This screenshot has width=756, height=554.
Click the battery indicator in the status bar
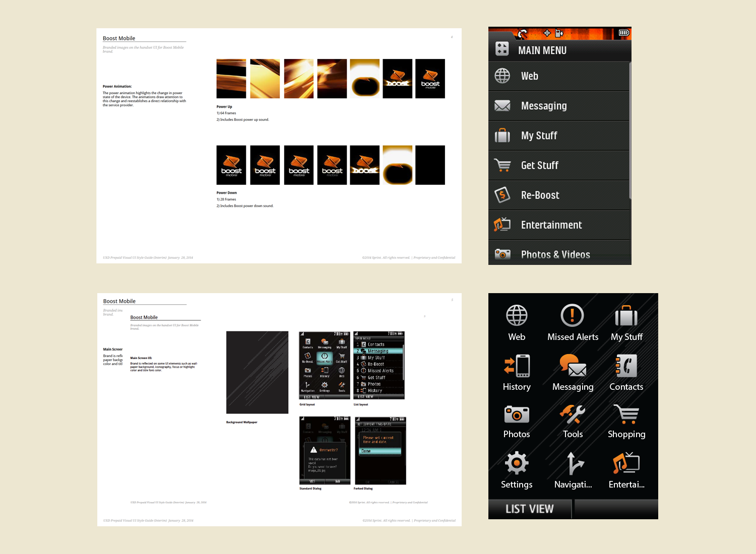[x=624, y=33]
